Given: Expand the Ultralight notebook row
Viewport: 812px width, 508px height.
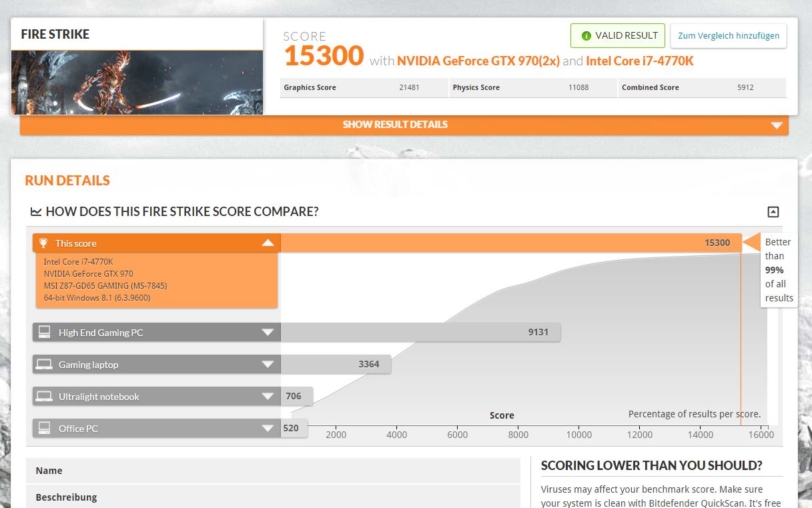Looking at the screenshot, I should (268, 397).
